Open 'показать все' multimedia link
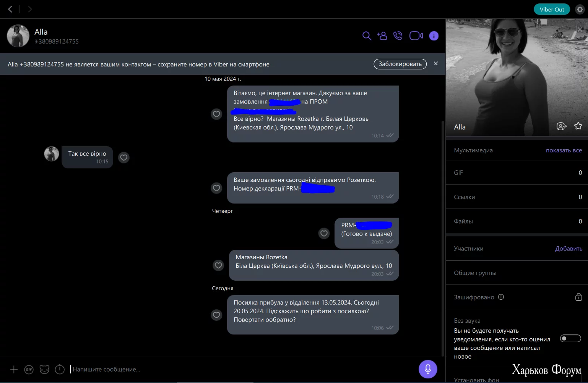The image size is (588, 383). pyautogui.click(x=564, y=150)
